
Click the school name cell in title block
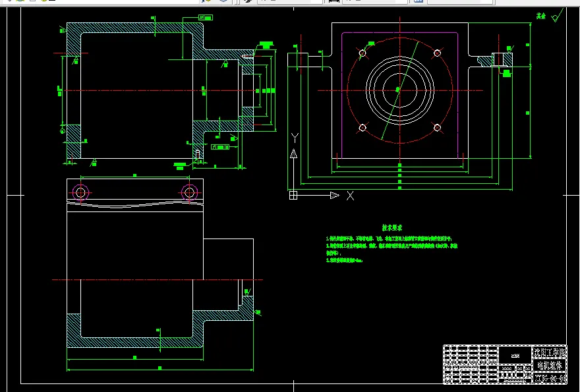coord(550,352)
